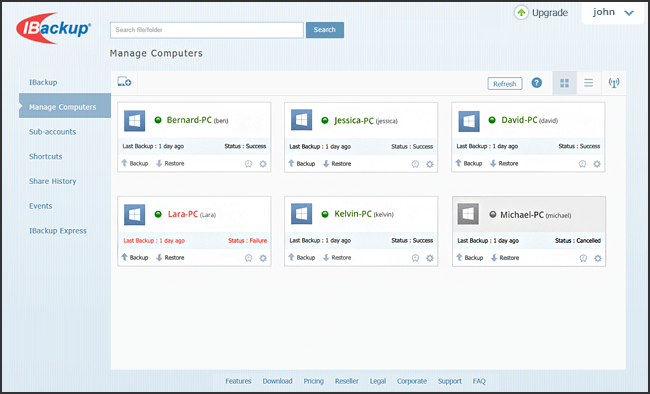Click the round log icon on David-PC card
This screenshot has width=650, height=394.
click(582, 164)
